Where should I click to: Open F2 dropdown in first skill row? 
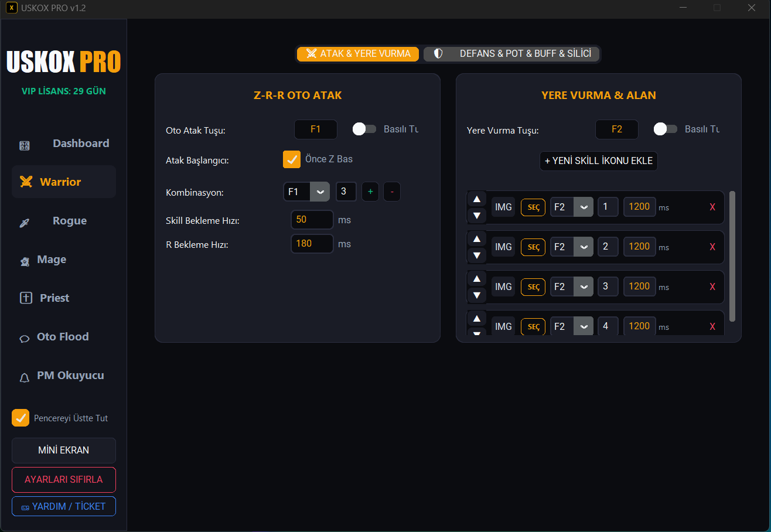point(583,207)
